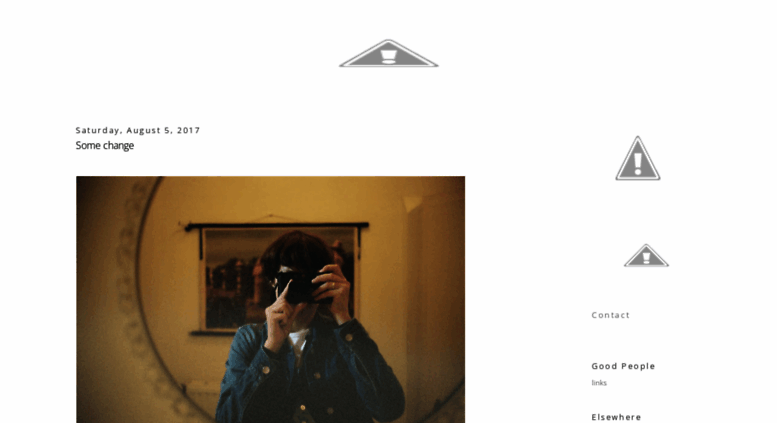Open the "Some change" post title
The width and height of the screenshot is (777, 423).
point(105,146)
